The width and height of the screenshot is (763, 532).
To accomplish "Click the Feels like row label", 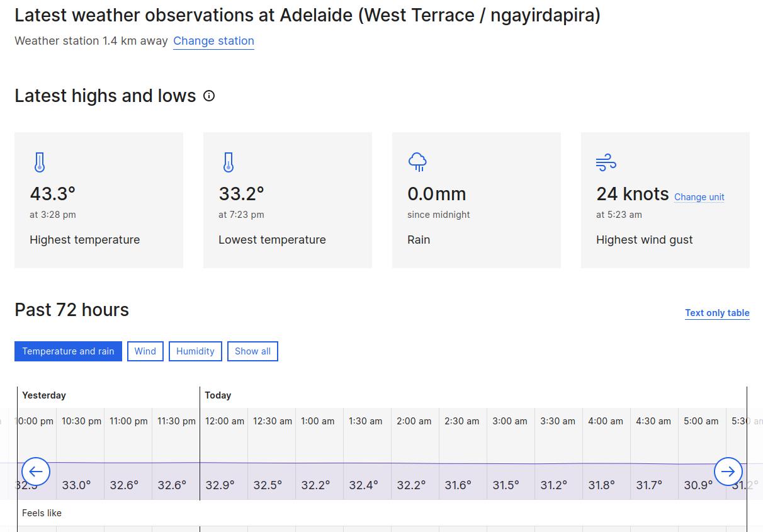I will [x=42, y=513].
